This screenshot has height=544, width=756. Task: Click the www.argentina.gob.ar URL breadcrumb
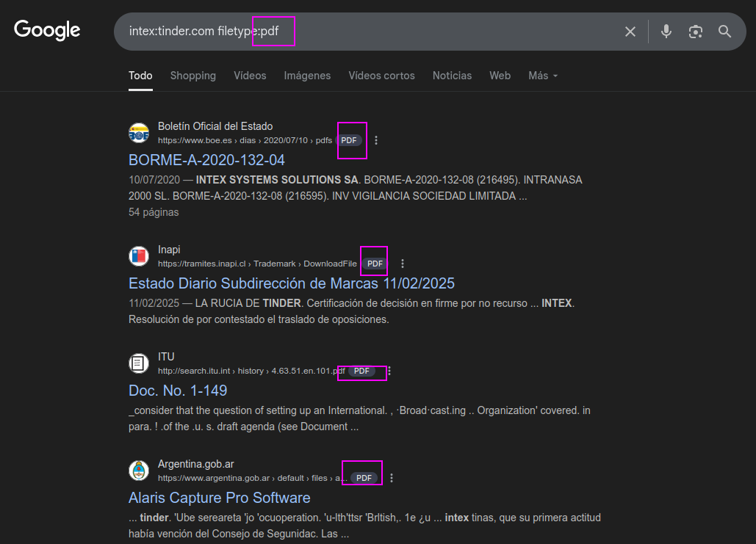pyautogui.click(x=253, y=478)
